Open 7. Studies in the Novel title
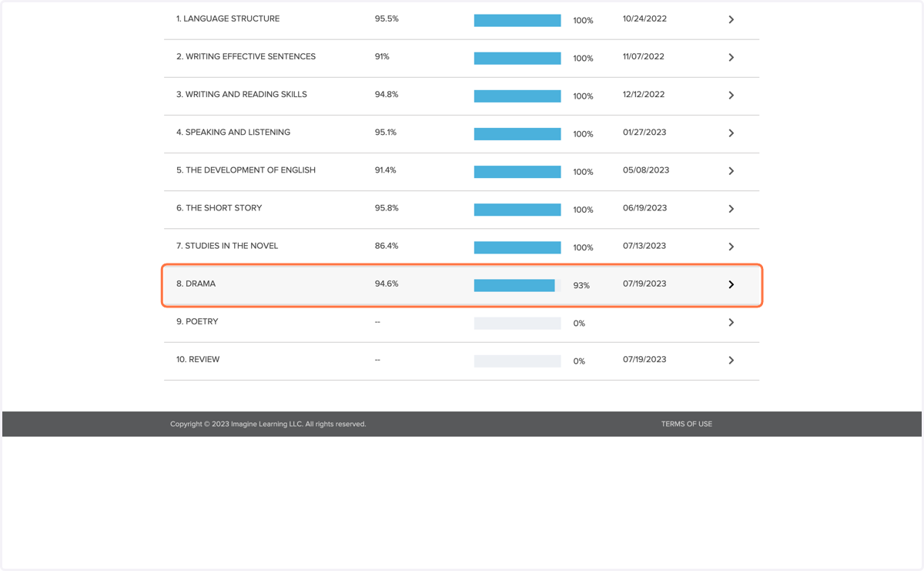Viewport: 924px width, 571px height. click(x=227, y=245)
